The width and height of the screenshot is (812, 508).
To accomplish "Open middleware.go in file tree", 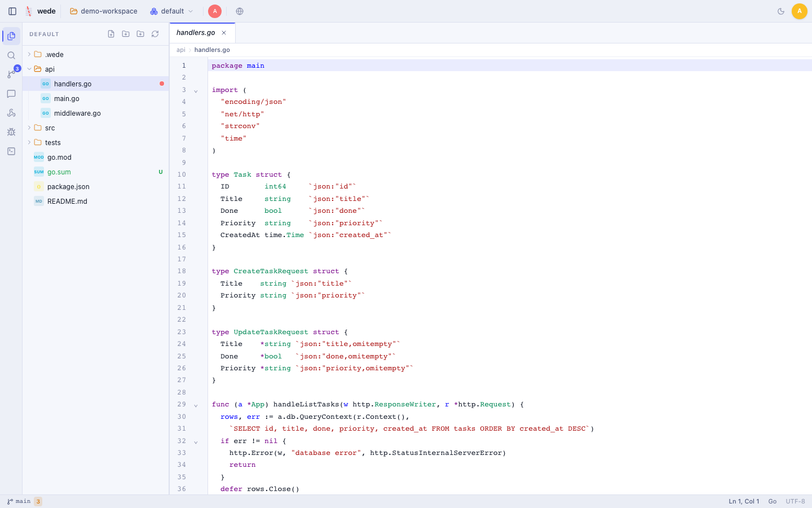I will (96, 113).
